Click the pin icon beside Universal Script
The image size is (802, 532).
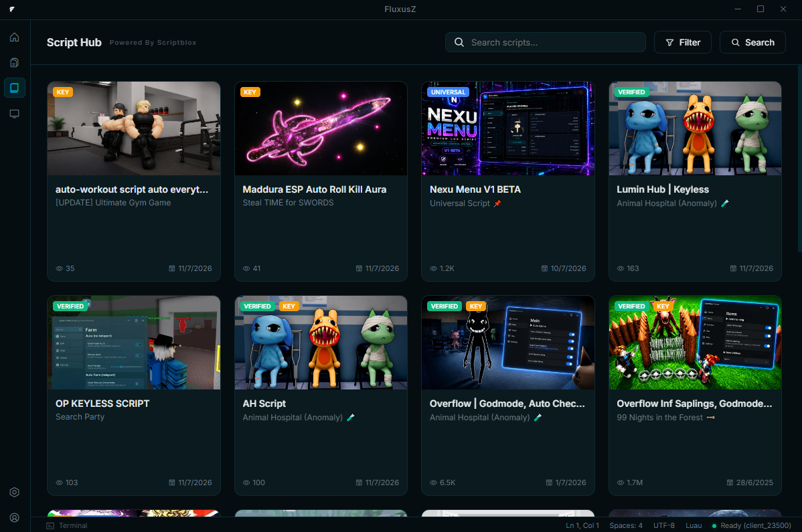click(x=497, y=203)
